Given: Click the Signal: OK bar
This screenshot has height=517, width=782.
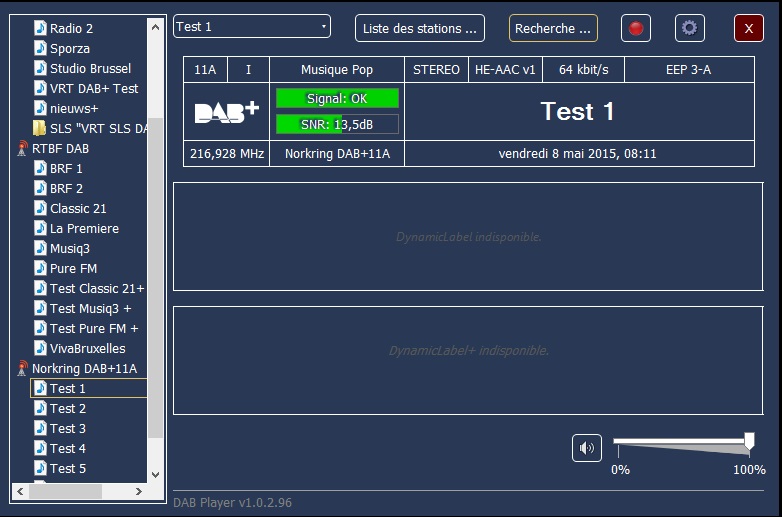Looking at the screenshot, I should (x=337, y=98).
